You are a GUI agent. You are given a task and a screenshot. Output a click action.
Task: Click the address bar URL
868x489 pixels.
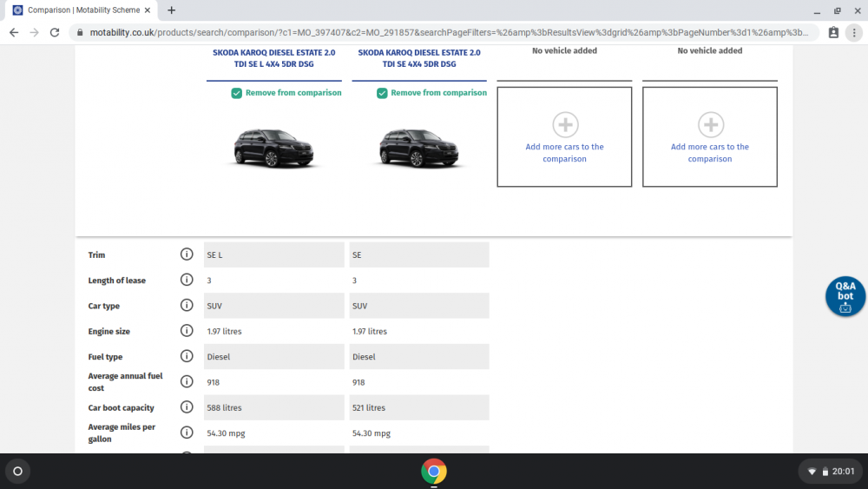(x=449, y=33)
